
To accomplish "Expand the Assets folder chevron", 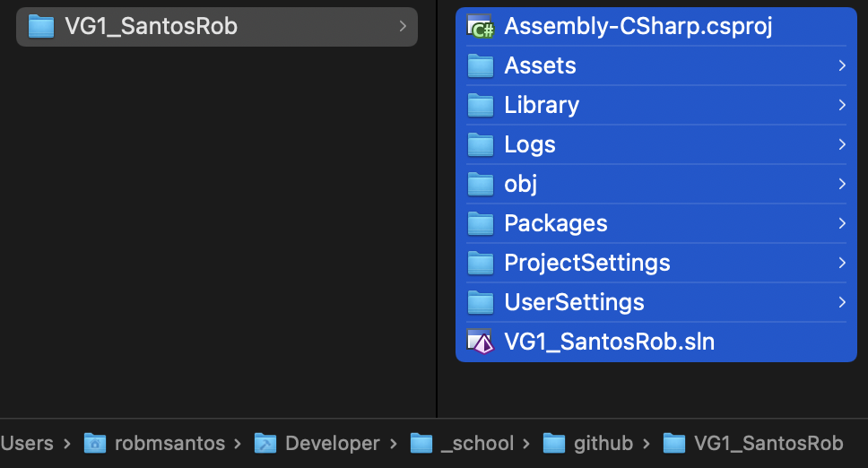I will (842, 66).
